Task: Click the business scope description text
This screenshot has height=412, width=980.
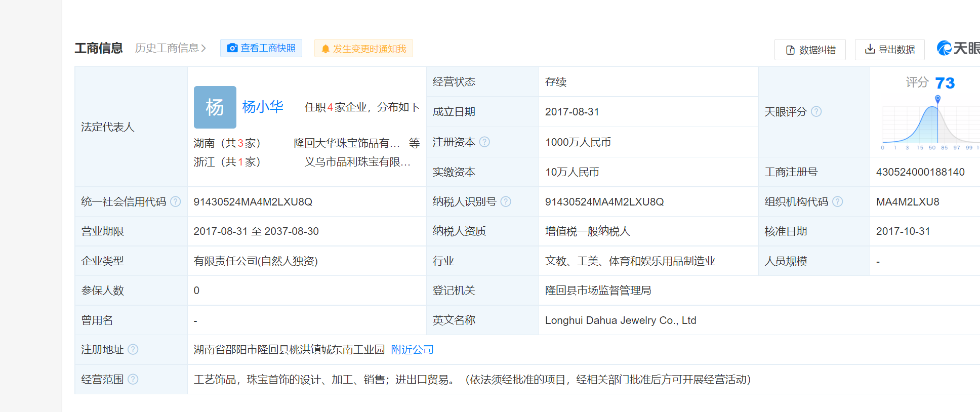Action: 472,380
